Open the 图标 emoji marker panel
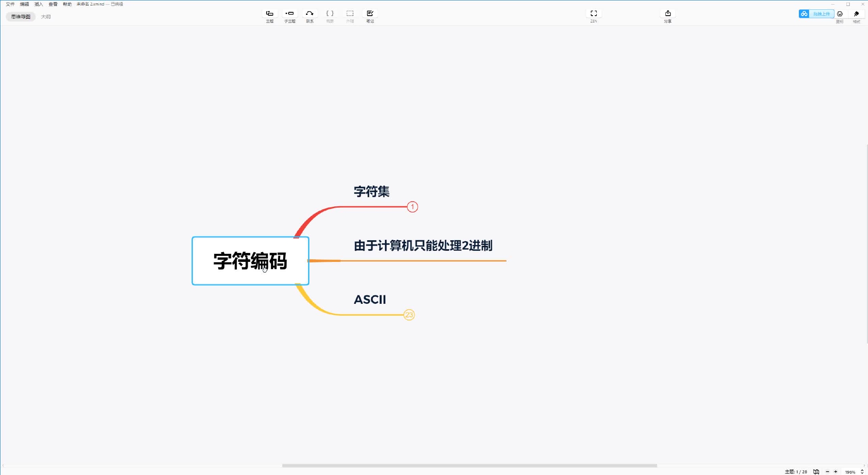This screenshot has width=868, height=475. (x=840, y=14)
